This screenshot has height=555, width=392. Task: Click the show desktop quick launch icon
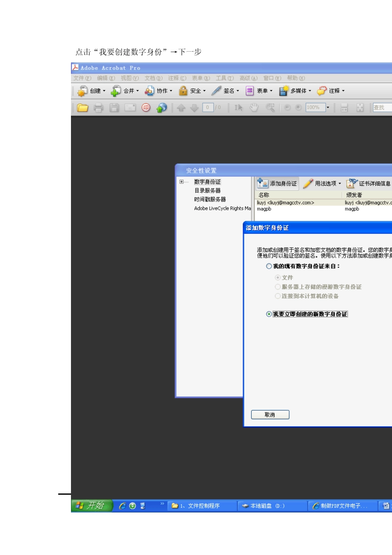[x=143, y=506]
